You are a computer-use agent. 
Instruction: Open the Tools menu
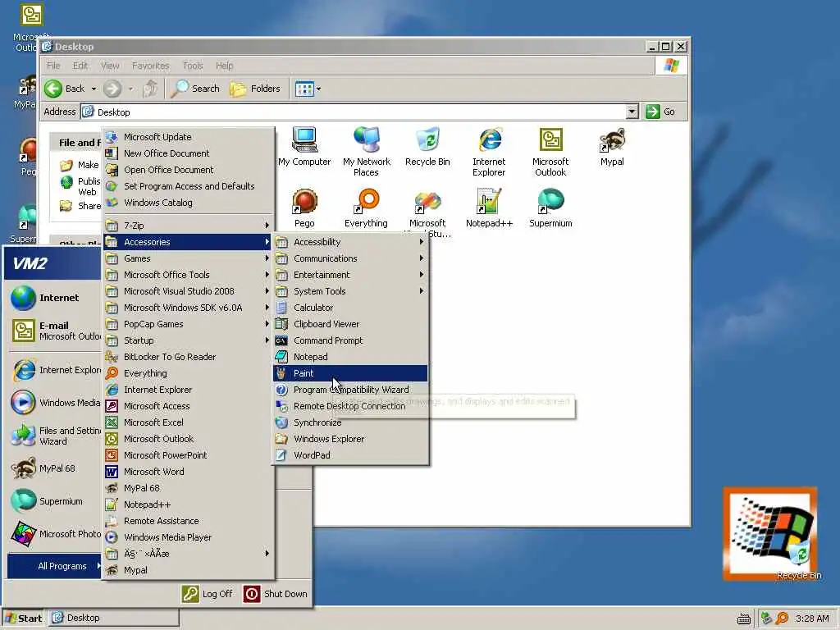[x=193, y=66]
